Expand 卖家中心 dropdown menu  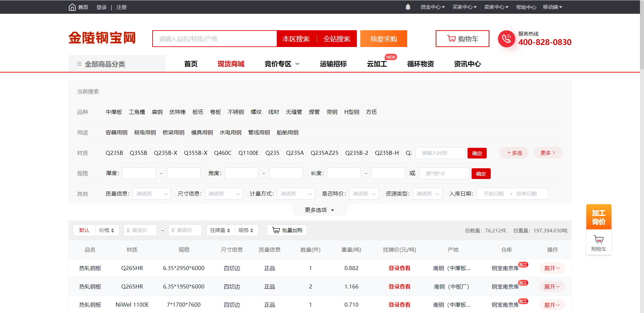click(x=496, y=7)
